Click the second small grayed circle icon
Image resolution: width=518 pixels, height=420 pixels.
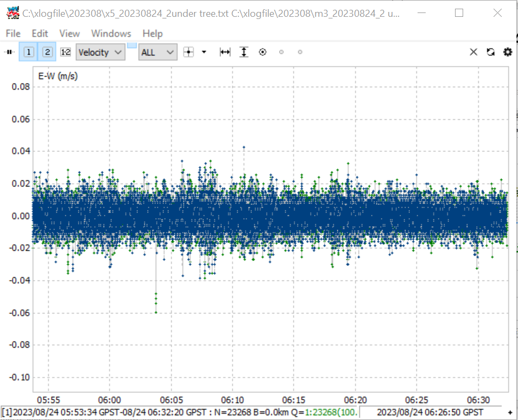tap(300, 52)
